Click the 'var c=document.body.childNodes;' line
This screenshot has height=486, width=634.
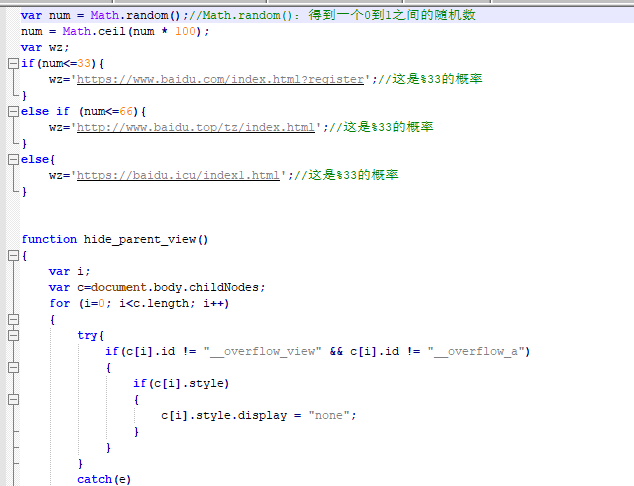click(x=157, y=287)
